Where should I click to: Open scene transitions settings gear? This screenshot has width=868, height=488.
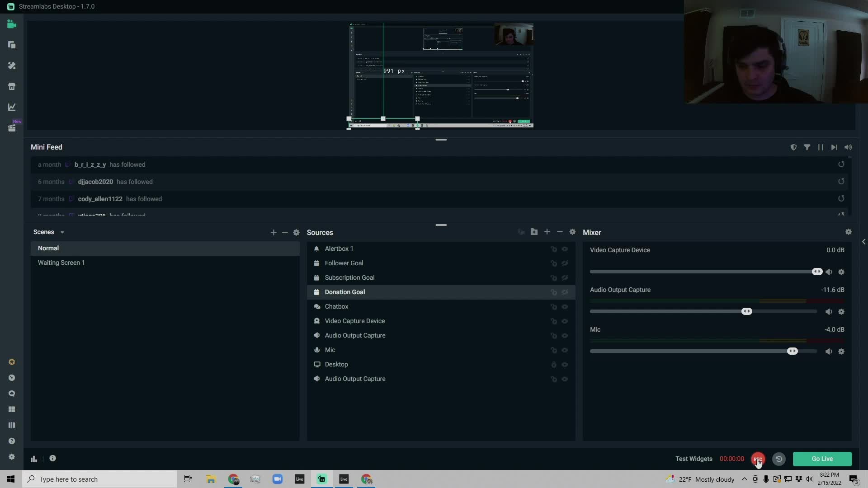pyautogui.click(x=296, y=232)
